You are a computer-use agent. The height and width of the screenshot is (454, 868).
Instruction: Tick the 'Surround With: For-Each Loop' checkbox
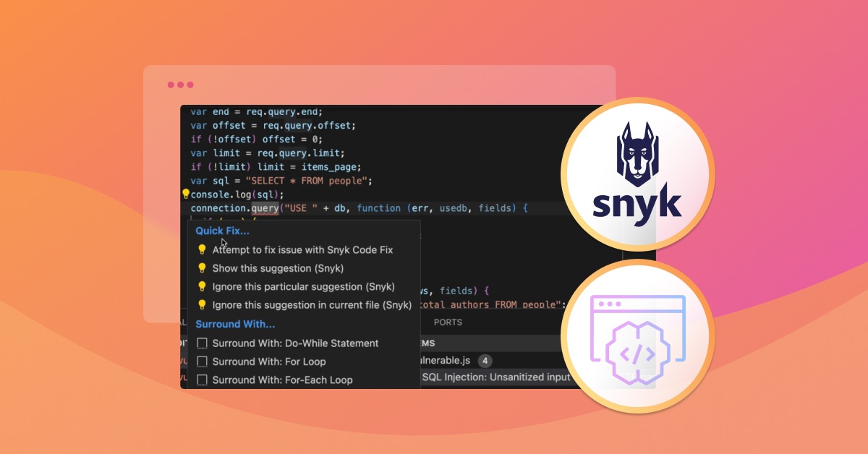(x=203, y=380)
